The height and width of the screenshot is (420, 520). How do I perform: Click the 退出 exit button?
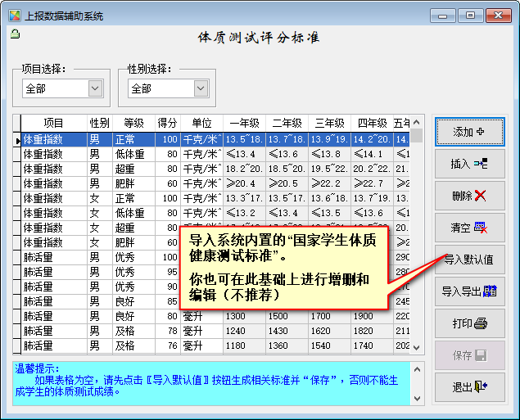tap(468, 387)
